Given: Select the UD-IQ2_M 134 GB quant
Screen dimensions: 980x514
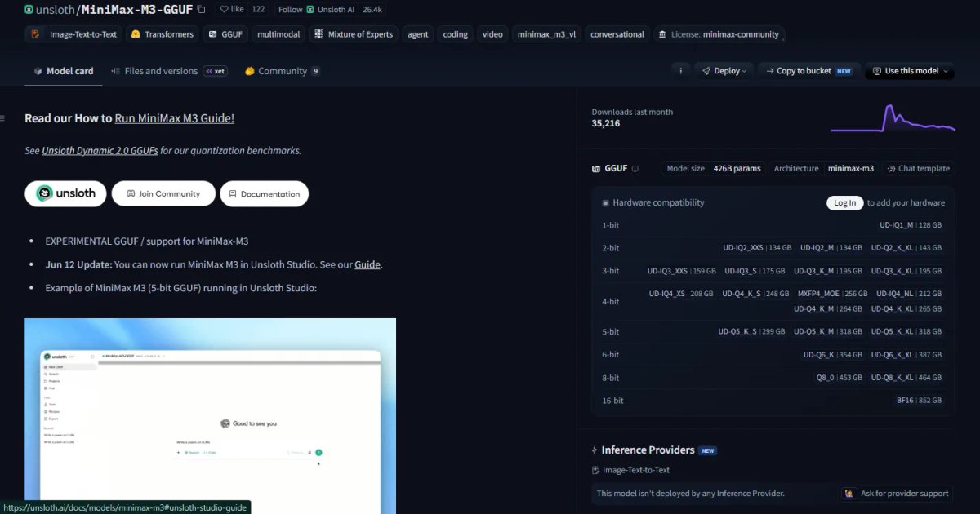Looking at the screenshot, I should (x=831, y=247).
